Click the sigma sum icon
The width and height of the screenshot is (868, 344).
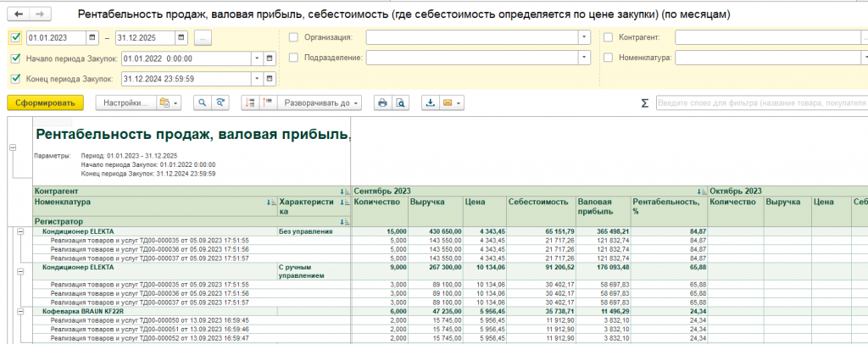(x=645, y=103)
